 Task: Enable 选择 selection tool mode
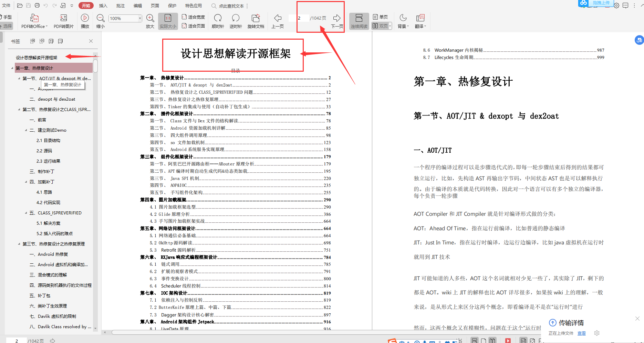[6, 26]
